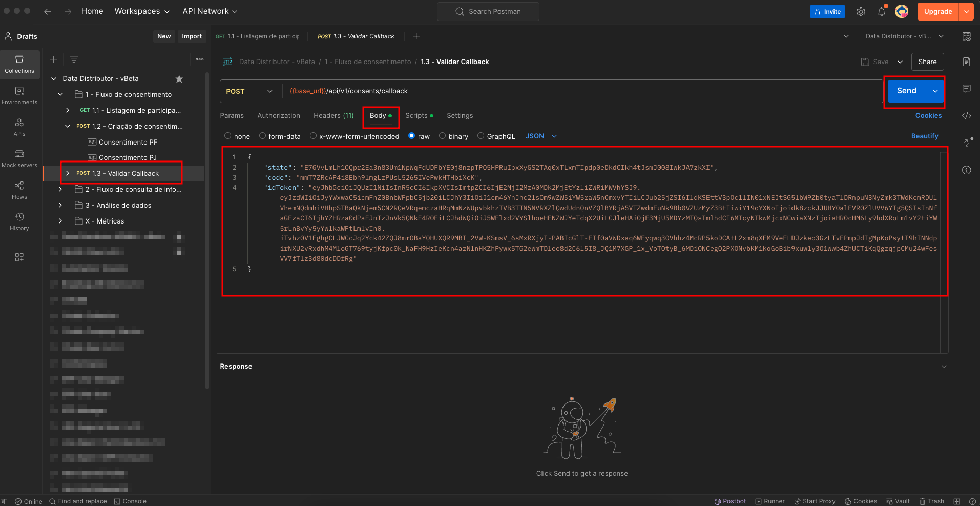This screenshot has width=980, height=506.
Task: Select the raw body type
Action: coord(411,136)
